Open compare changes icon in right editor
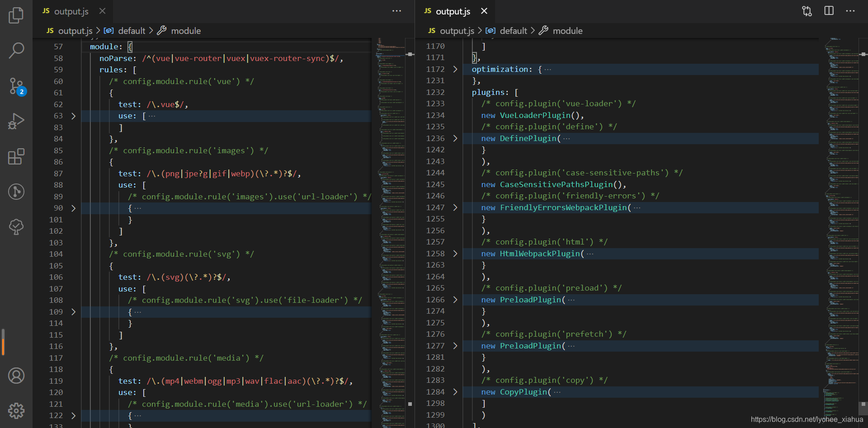The height and width of the screenshot is (428, 868). coord(807,11)
